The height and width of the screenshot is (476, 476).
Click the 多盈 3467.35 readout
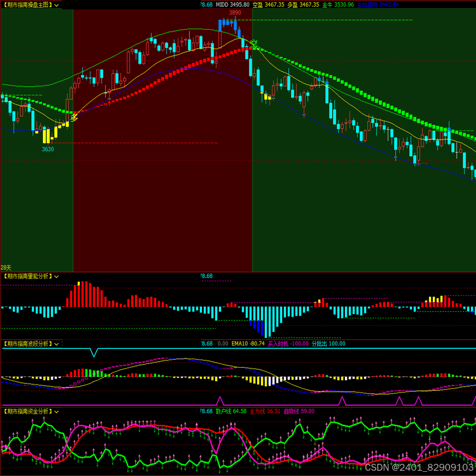pos(303,5)
